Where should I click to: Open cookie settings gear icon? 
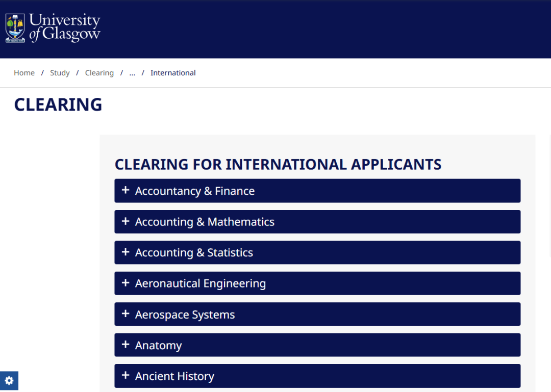click(x=9, y=380)
